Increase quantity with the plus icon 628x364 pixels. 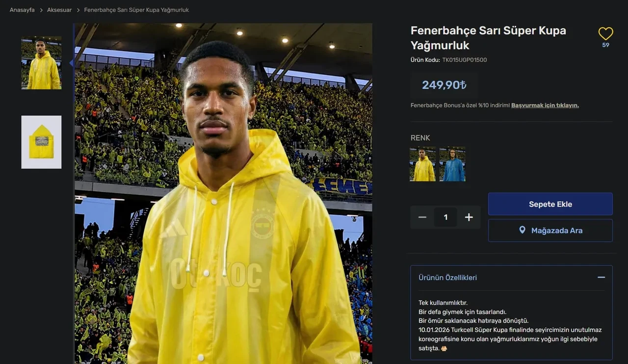pos(469,217)
